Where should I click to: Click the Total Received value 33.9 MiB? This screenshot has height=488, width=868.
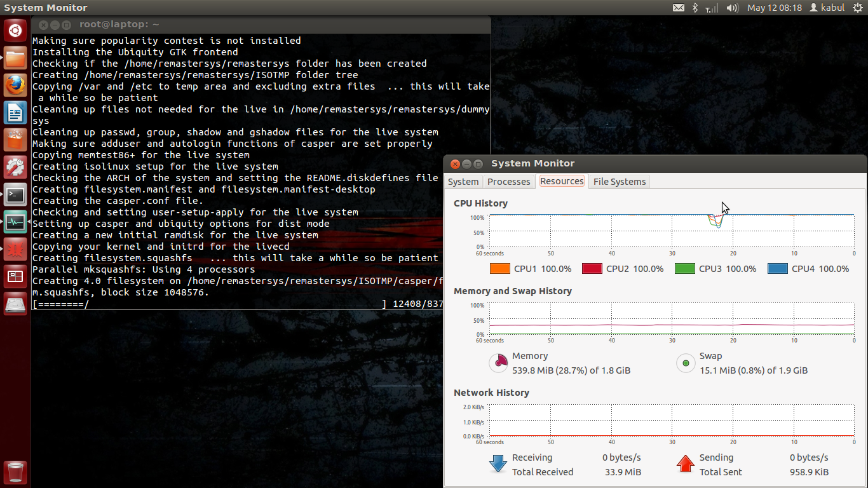623,472
